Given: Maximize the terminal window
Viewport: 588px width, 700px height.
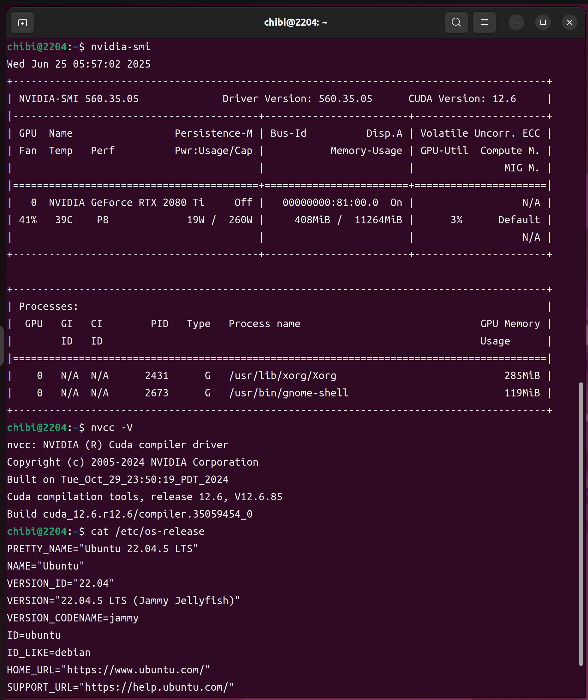Looking at the screenshot, I should (543, 23).
